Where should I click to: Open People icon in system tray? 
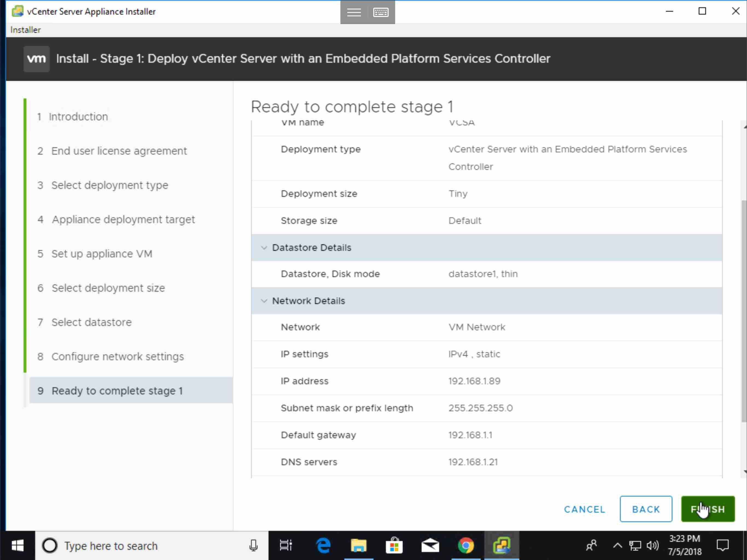(x=591, y=546)
